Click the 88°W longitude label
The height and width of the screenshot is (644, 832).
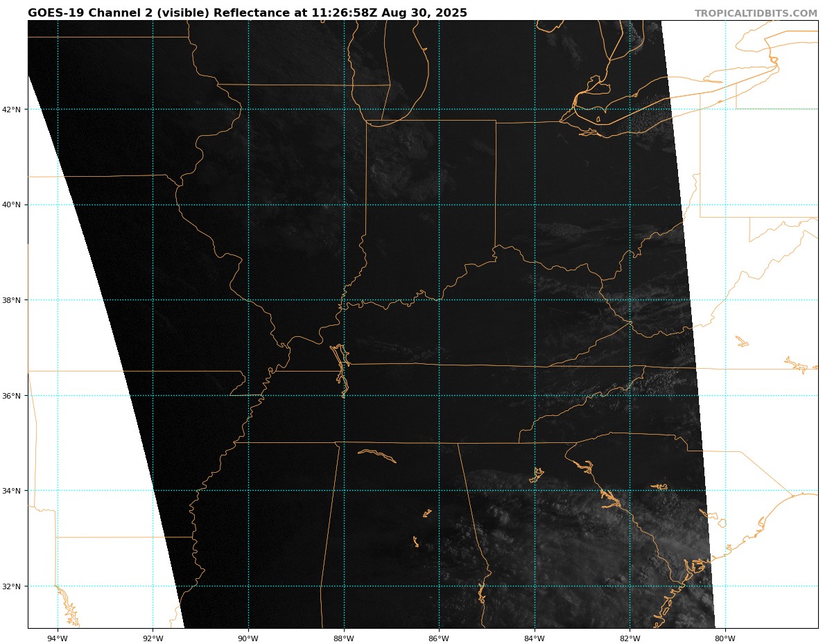pos(343,638)
